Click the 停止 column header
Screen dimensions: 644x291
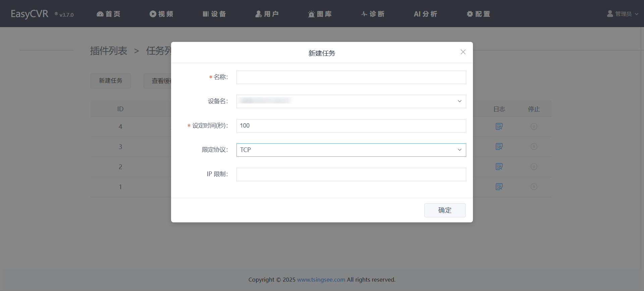[x=534, y=109]
